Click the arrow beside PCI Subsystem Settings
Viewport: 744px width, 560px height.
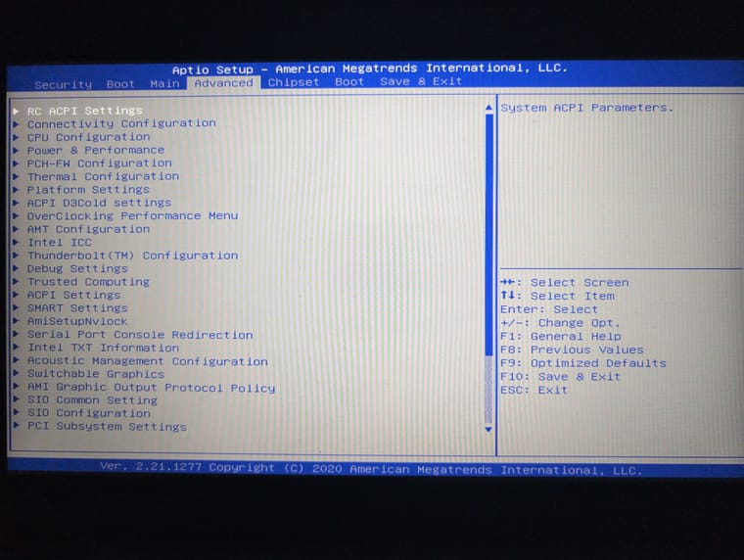(16, 426)
